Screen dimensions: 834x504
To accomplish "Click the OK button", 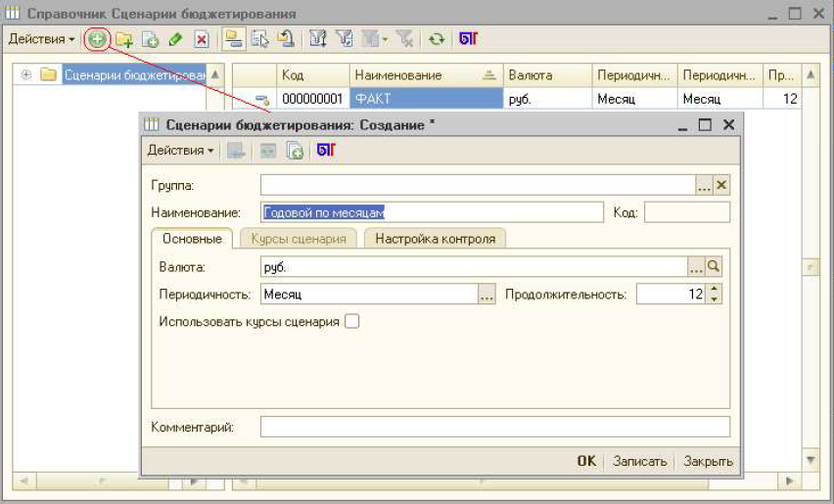I will pyautogui.click(x=585, y=461).
